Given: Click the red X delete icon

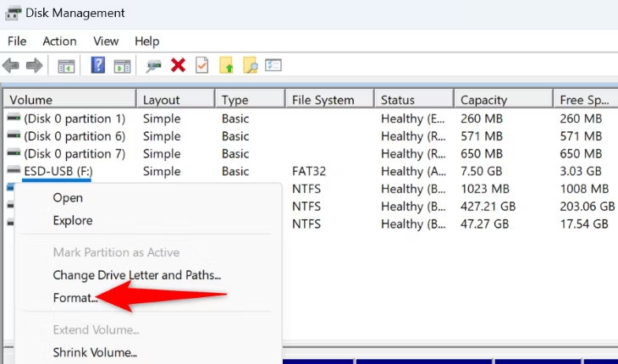Looking at the screenshot, I should click(x=178, y=65).
